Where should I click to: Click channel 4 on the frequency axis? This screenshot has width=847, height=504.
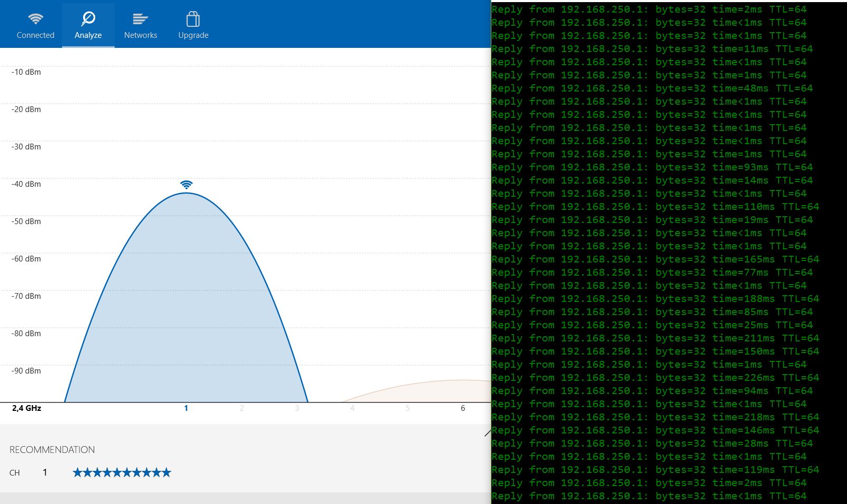[352, 408]
